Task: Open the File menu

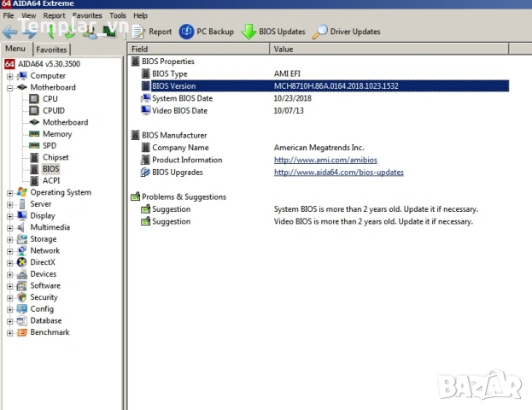Action: coord(9,15)
